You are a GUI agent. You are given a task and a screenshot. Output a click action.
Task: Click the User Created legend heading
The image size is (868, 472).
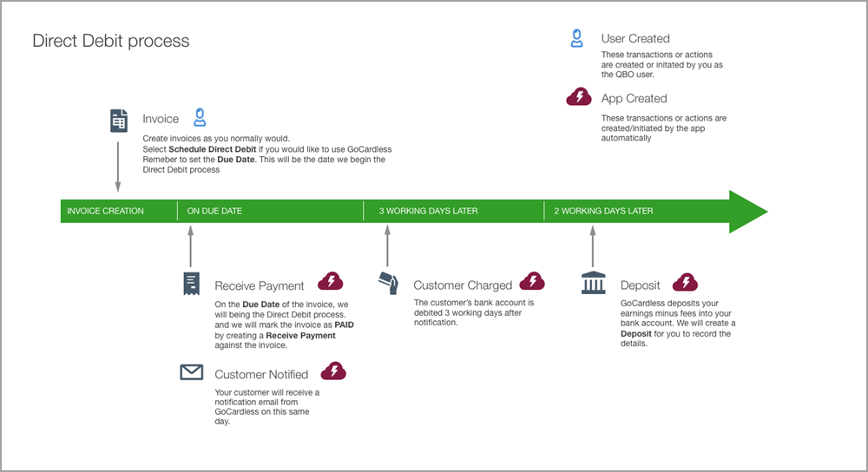pos(635,39)
